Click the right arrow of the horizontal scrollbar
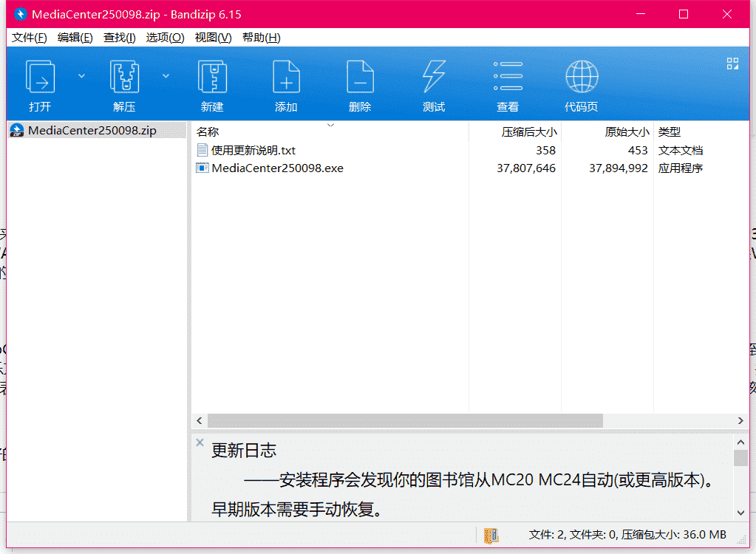Viewport: 756px width, 554px height. tap(740, 420)
